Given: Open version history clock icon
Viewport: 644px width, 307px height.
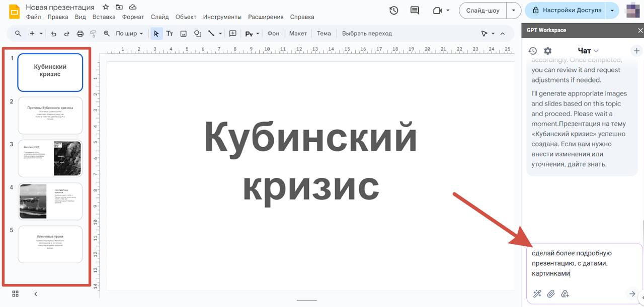Looking at the screenshot, I should click(394, 11).
